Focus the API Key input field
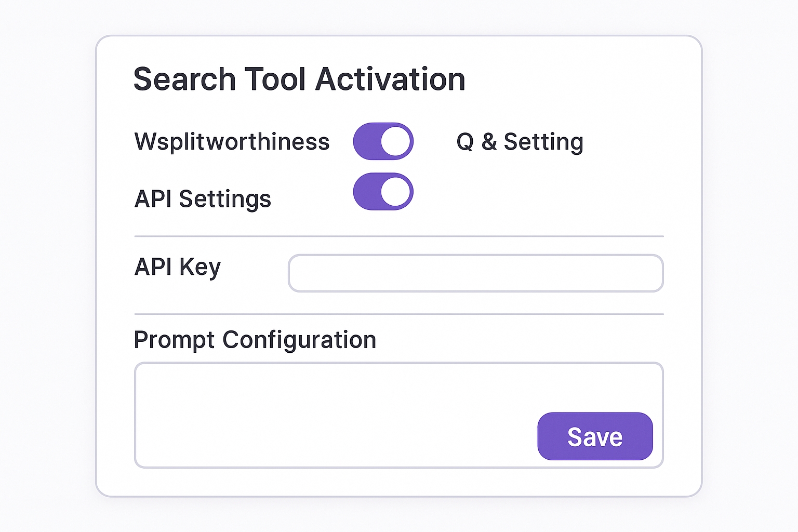Viewport: 798px width, 532px height. click(475, 273)
